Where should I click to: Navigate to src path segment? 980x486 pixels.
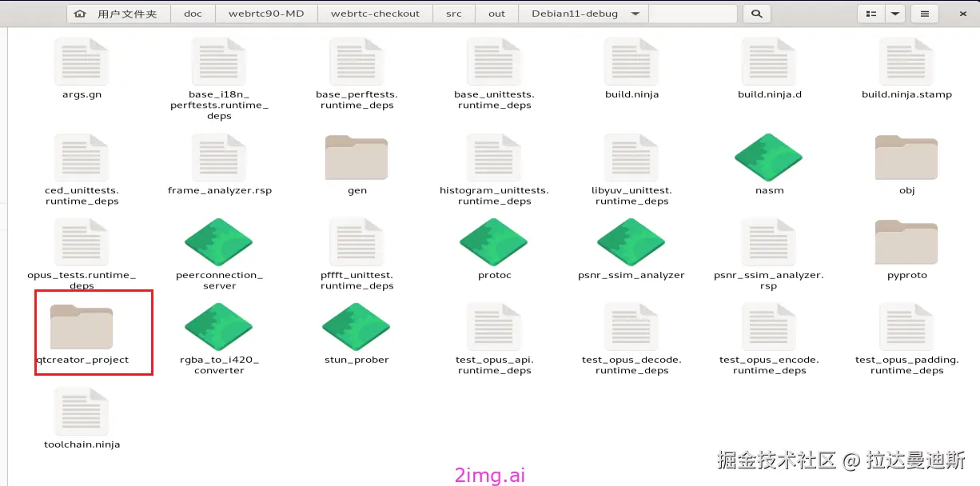pos(453,14)
